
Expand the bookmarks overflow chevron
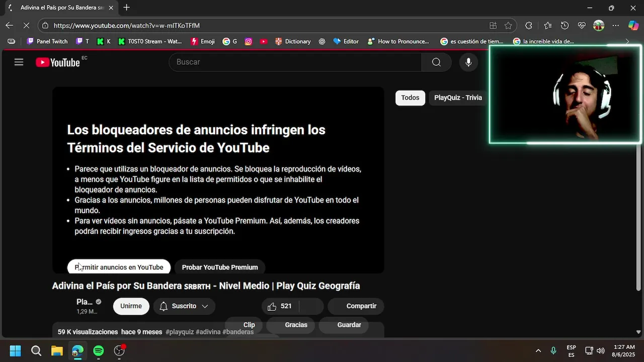pyautogui.click(x=627, y=41)
